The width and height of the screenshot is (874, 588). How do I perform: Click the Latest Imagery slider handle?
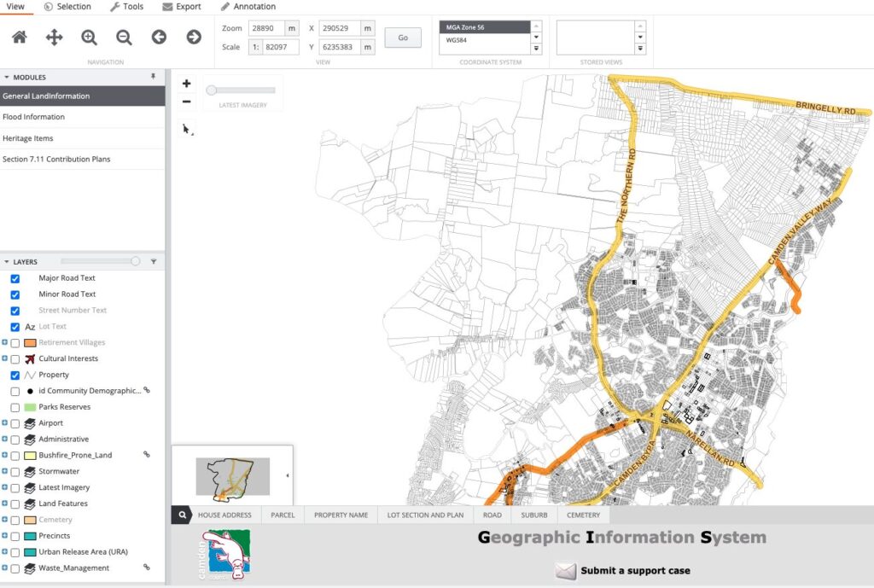point(212,90)
